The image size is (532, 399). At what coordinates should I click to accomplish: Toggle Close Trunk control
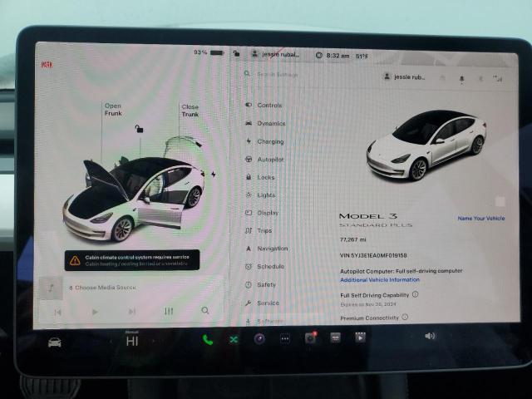(190, 110)
